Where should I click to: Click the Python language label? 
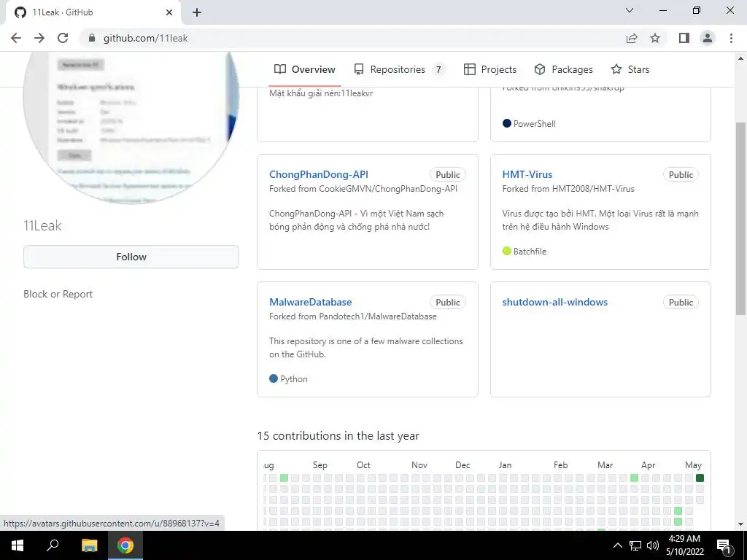point(294,379)
